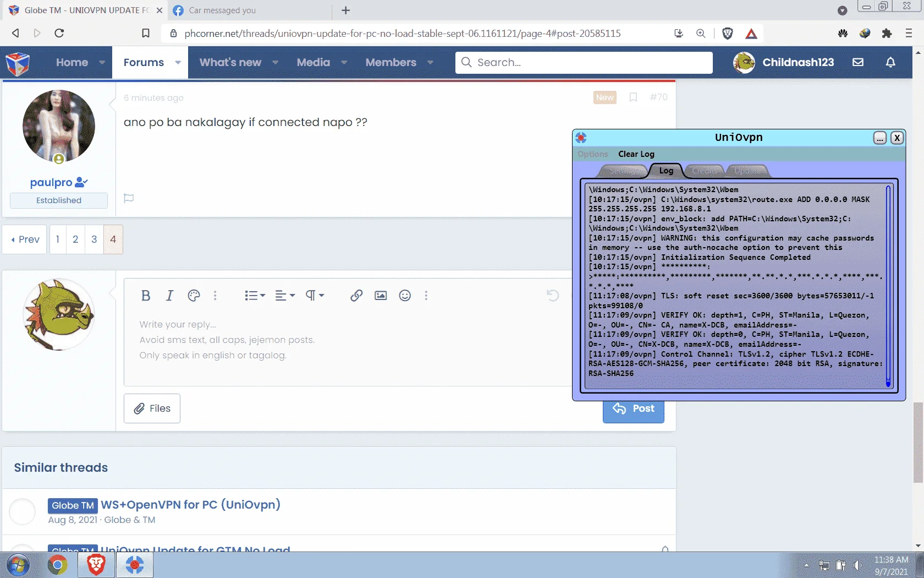
Task: Open post number #70 permalink
Action: tap(658, 97)
